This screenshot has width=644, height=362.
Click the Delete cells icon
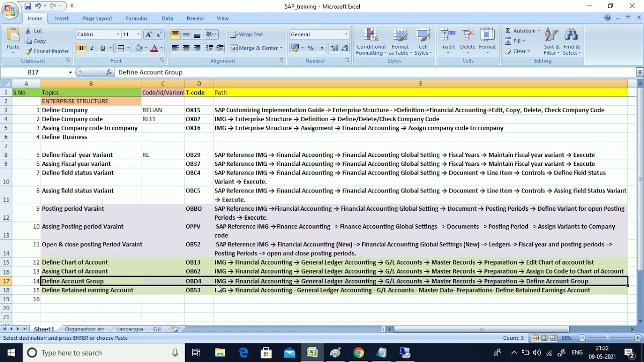pyautogui.click(x=468, y=35)
